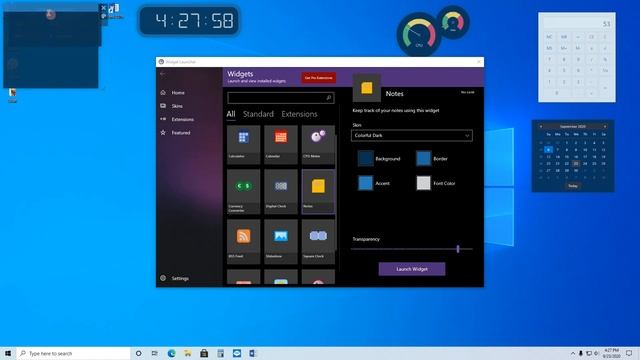The height and width of the screenshot is (360, 640).
Task: Open Microsoft Edge from taskbar
Action: 171,353
